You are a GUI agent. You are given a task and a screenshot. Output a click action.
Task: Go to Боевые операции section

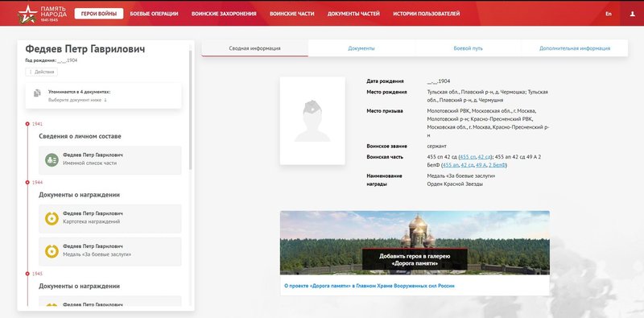(154, 14)
